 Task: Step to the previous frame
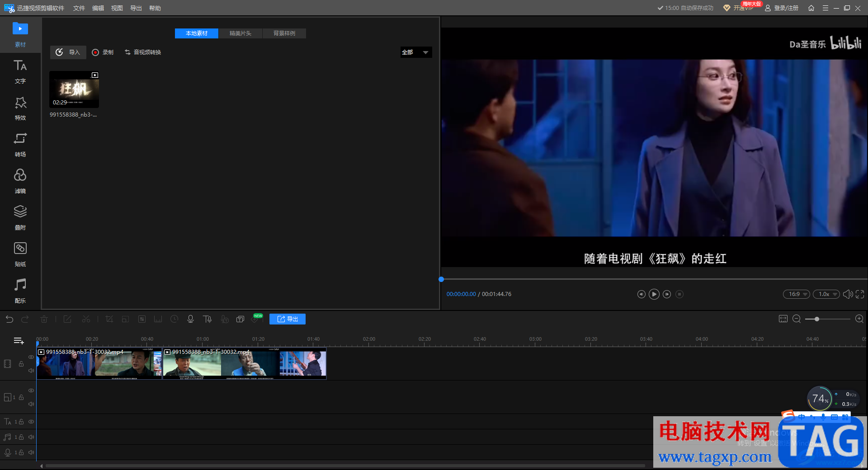[x=641, y=294]
